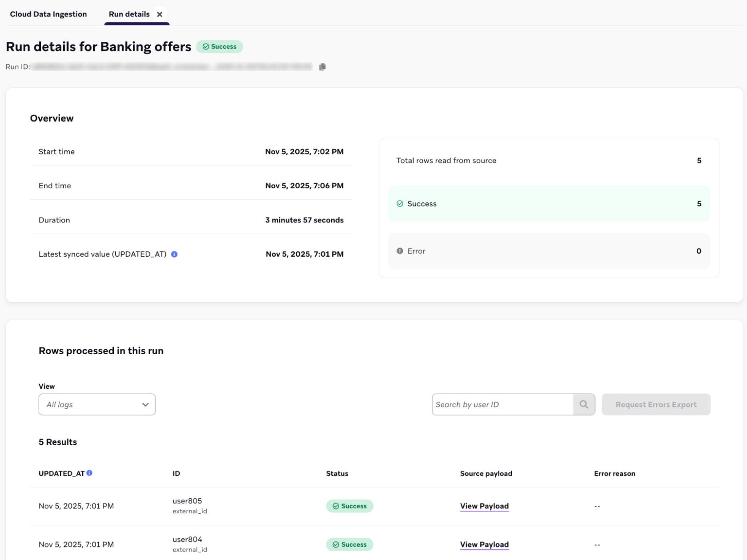The height and width of the screenshot is (560, 747).
Task: Click the Error icon in summary panel
Action: click(400, 251)
